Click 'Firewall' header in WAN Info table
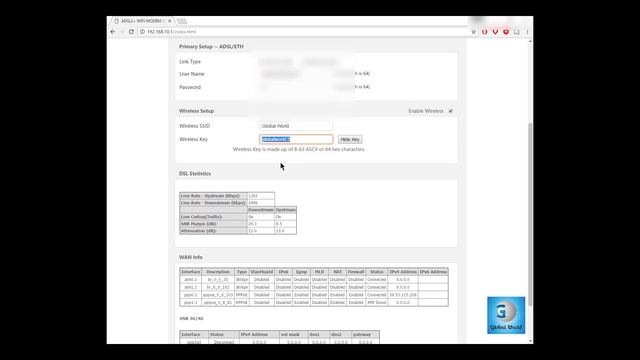Image resolution: width=640 pixels, height=360 pixels. click(x=356, y=272)
